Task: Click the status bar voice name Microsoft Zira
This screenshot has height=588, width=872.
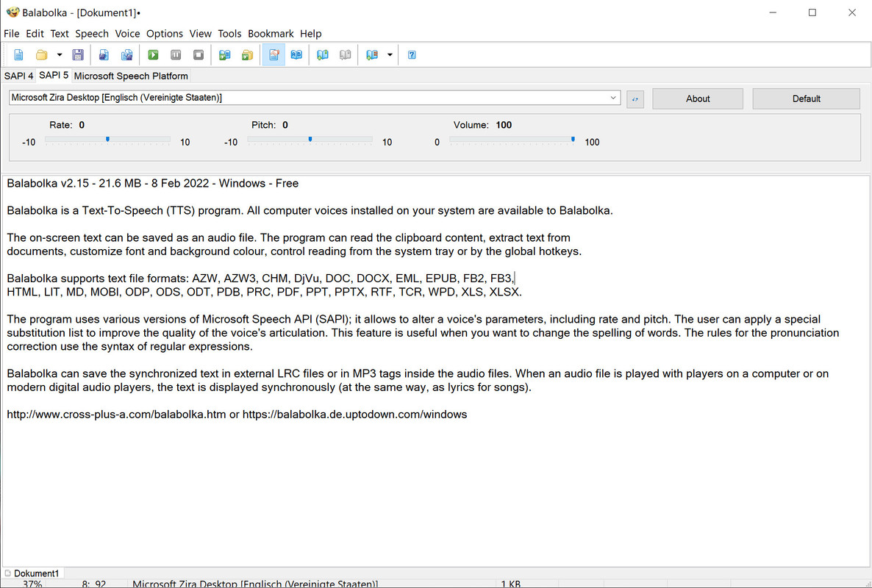Action: tap(255, 584)
